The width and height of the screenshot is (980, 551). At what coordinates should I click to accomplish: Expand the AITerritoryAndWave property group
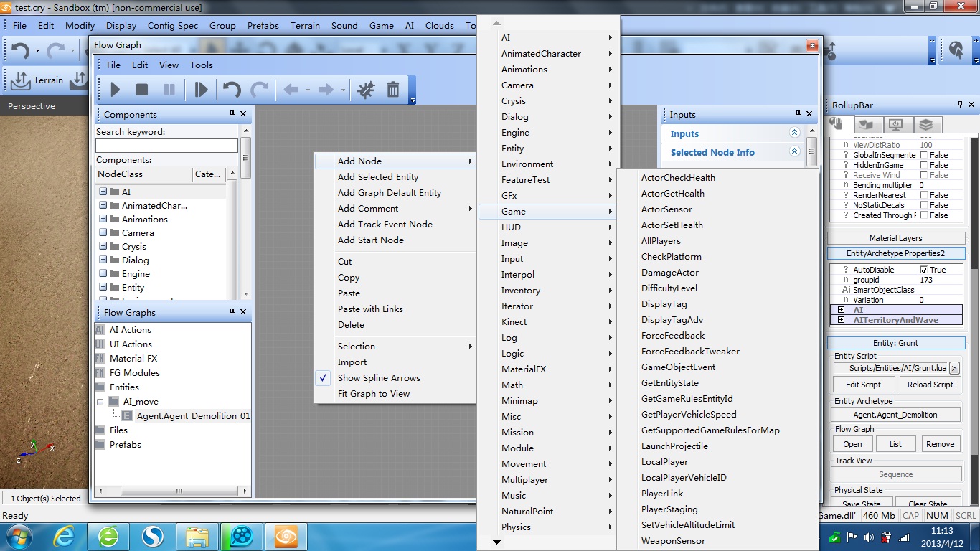841,320
